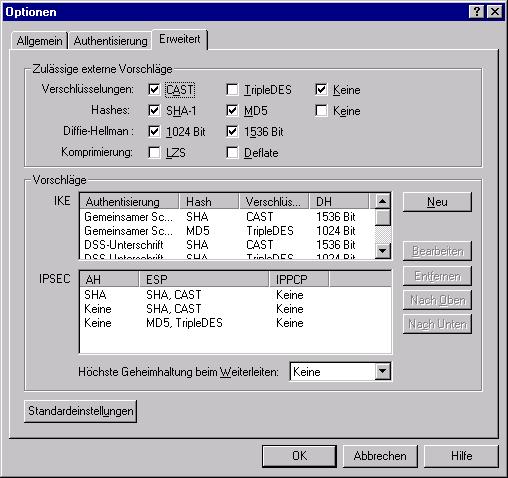508x478 pixels.
Task: Click the Neu button
Action: [437, 202]
